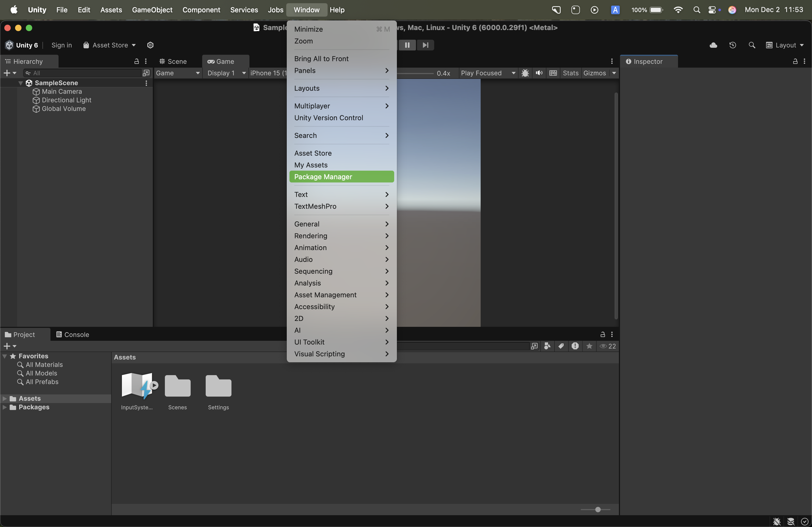Lock the Inspector panel
Screen dimensions: 812x527
[x=795, y=61]
